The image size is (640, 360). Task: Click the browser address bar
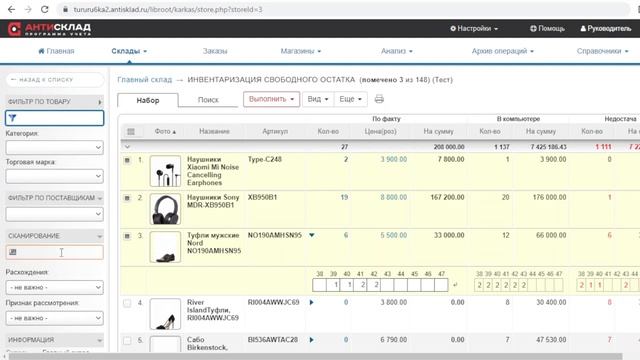point(343,9)
